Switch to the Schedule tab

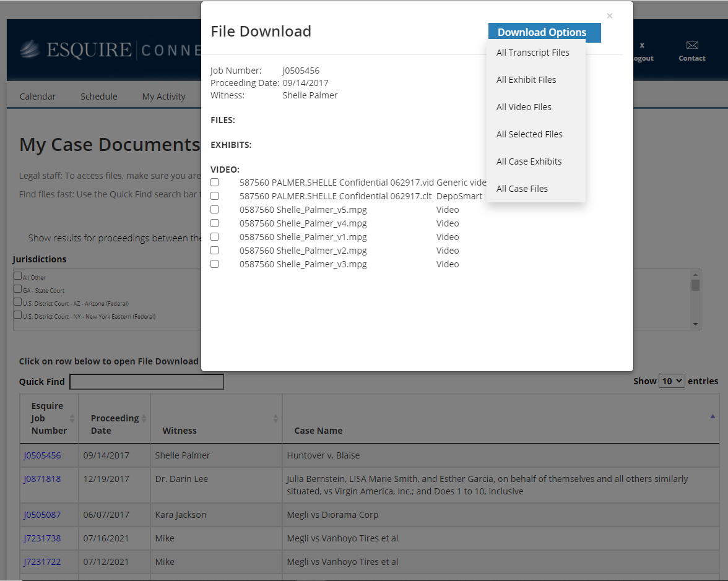(99, 97)
